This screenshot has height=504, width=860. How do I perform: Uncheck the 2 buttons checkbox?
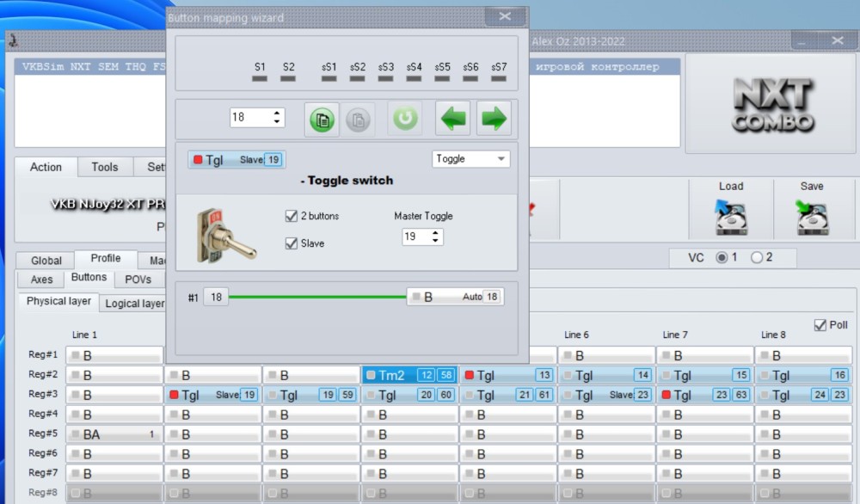point(292,216)
